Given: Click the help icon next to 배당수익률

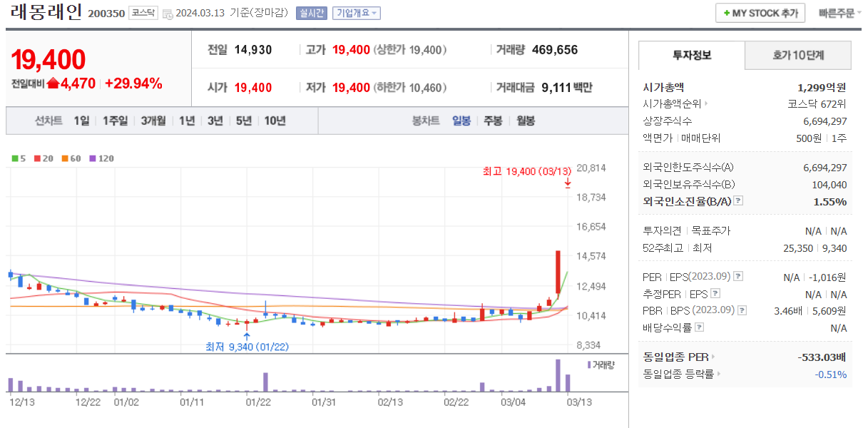Looking at the screenshot, I should tap(700, 327).
